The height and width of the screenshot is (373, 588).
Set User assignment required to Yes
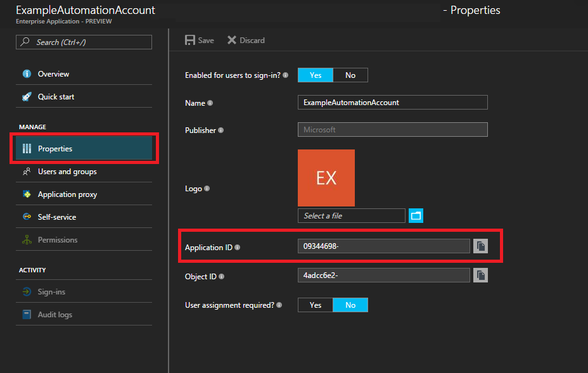point(316,305)
